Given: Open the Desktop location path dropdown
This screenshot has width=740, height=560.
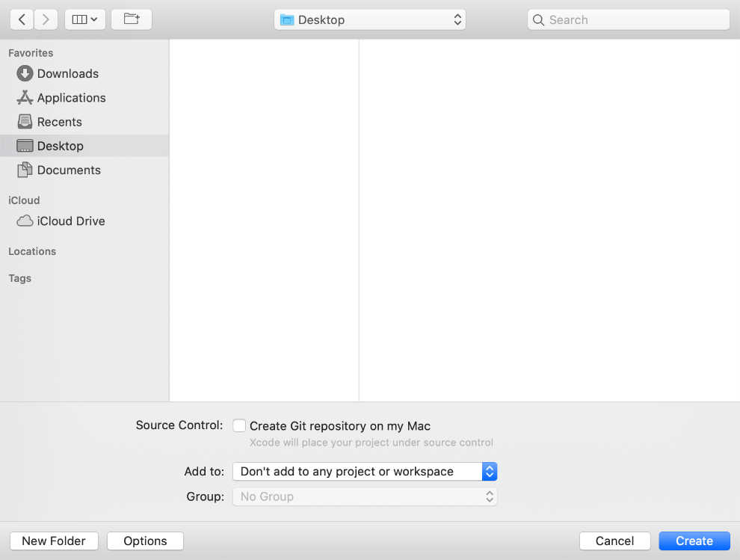Looking at the screenshot, I should [370, 20].
